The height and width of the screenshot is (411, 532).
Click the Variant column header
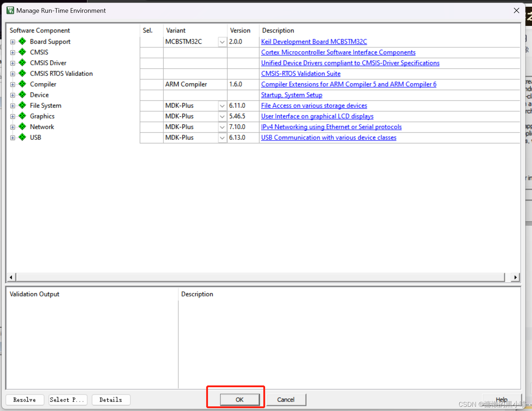tap(195, 31)
